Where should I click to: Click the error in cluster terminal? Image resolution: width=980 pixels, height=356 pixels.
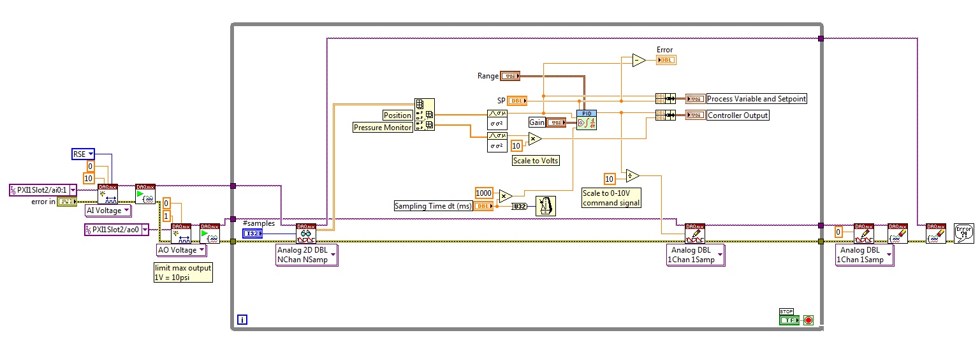68,202
